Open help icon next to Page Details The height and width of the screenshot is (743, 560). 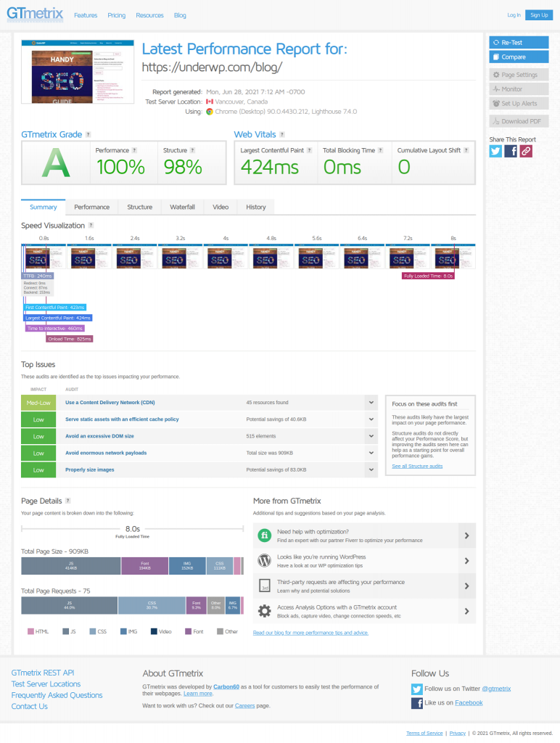(67, 501)
